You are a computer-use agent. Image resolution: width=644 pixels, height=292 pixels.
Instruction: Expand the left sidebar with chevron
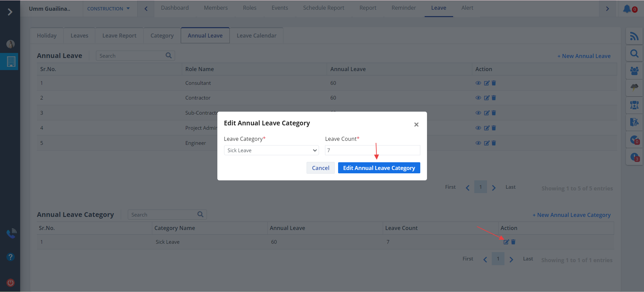(10, 12)
